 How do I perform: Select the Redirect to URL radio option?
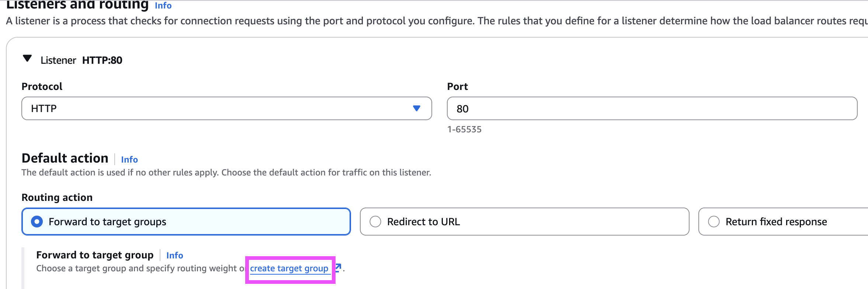(x=375, y=222)
